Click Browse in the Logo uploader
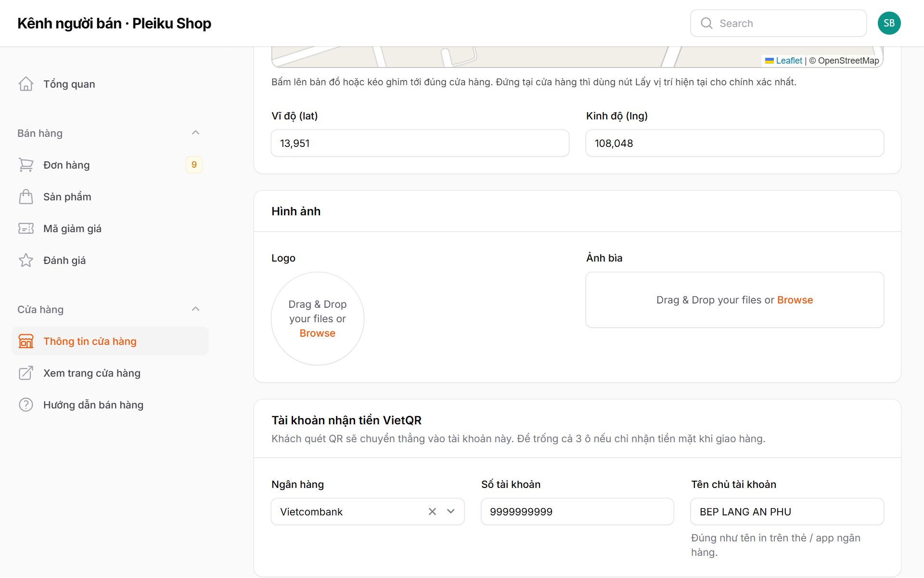 point(318,333)
